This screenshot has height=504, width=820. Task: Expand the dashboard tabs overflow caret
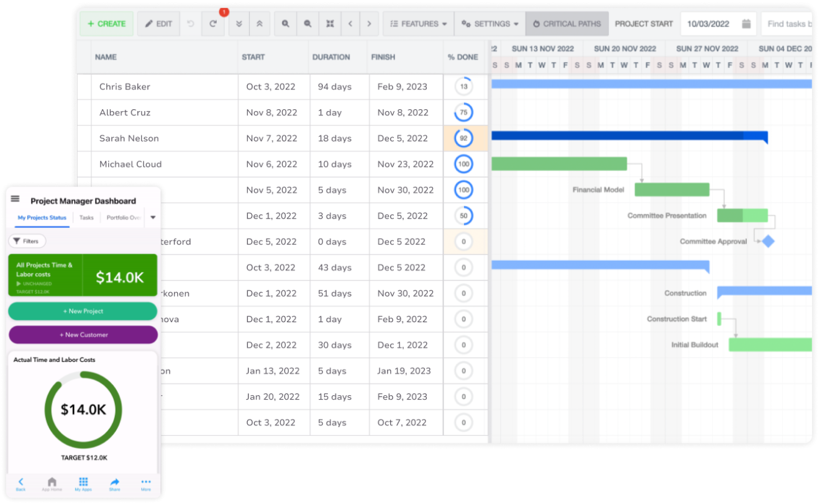152,217
